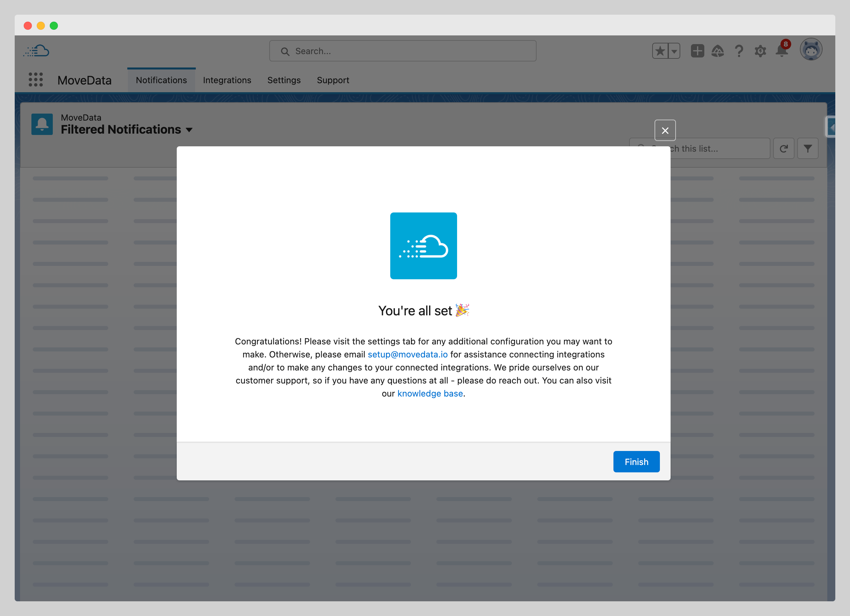
Task: Click the Favorites star icon
Action: pos(660,51)
